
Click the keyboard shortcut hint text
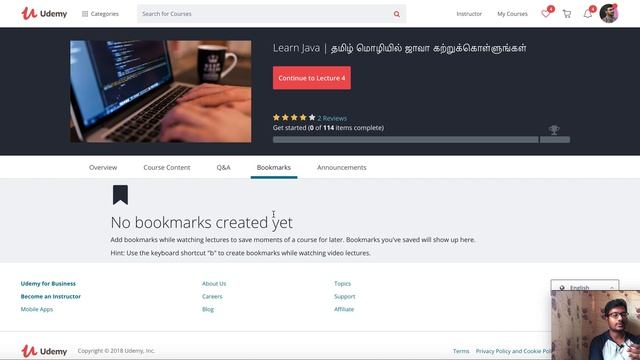[240, 253]
